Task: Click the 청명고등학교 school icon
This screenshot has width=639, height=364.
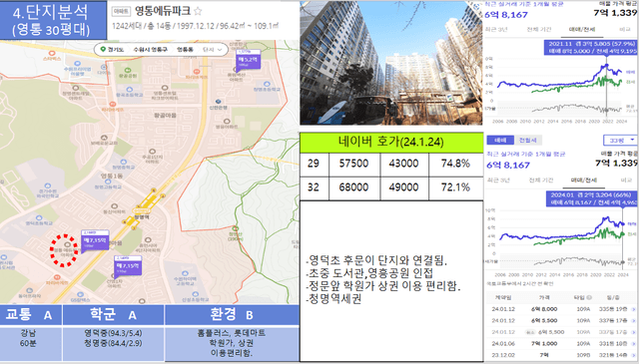Action: click(x=108, y=182)
